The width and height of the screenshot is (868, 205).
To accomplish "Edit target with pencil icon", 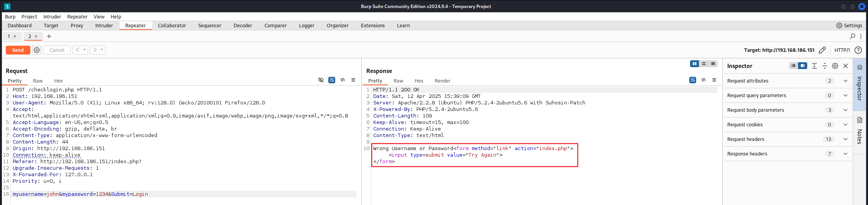I will [822, 50].
